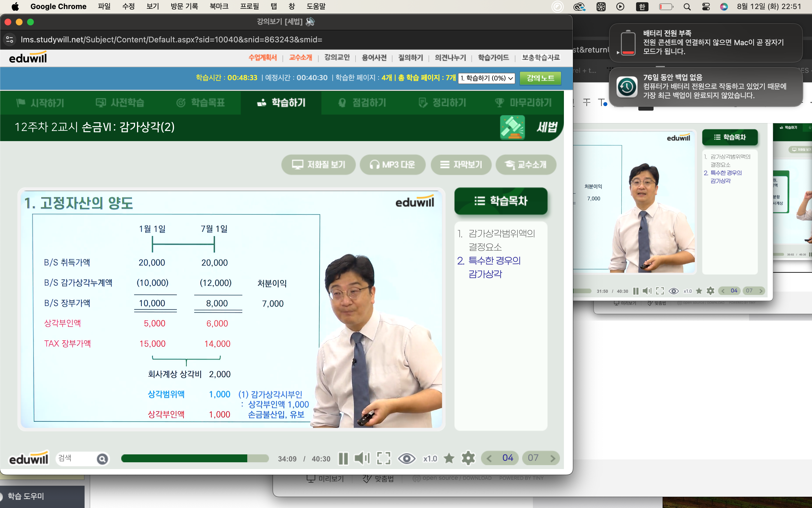Image resolution: width=812 pixels, height=508 pixels.
Task: Open the 도움말 menu
Action: (316, 6)
